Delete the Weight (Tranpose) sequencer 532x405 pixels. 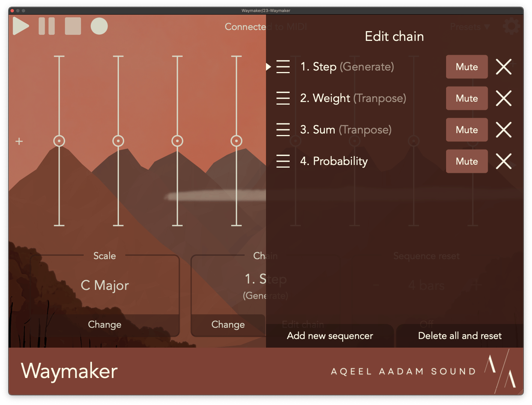(x=503, y=98)
